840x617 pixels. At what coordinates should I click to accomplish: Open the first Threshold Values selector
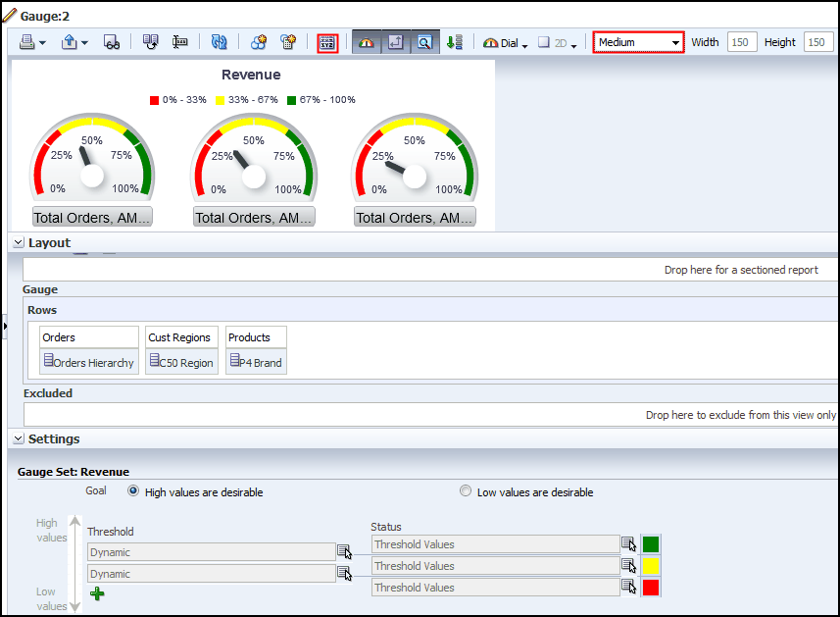628,543
